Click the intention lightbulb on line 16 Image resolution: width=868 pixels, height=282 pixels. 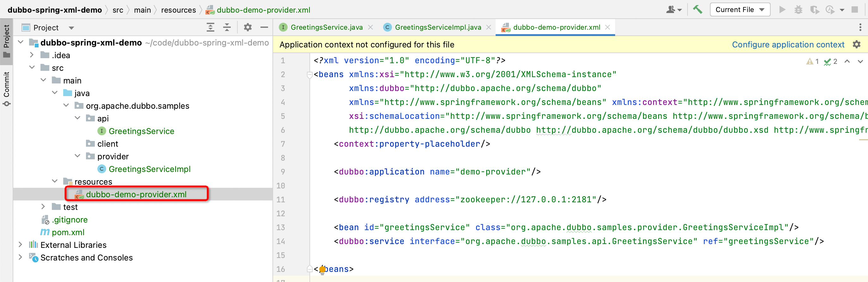click(x=322, y=269)
